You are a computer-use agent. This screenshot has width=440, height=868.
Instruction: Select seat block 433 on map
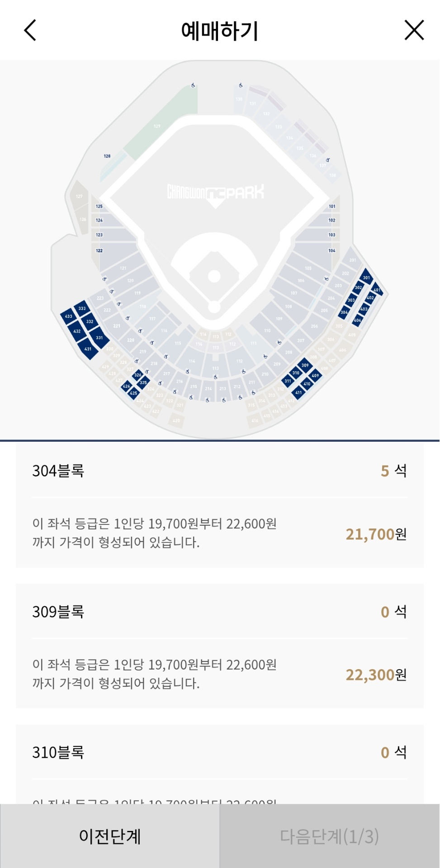68,316
